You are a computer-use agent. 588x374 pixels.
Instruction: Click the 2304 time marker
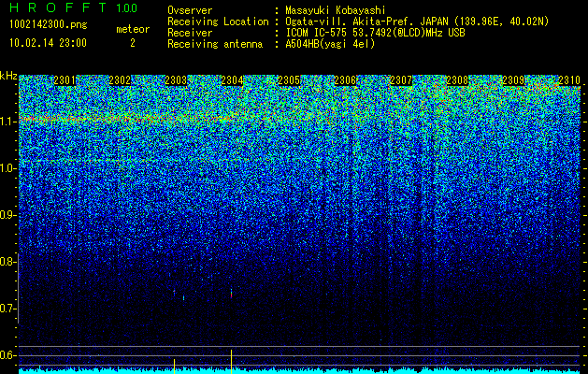(x=232, y=80)
